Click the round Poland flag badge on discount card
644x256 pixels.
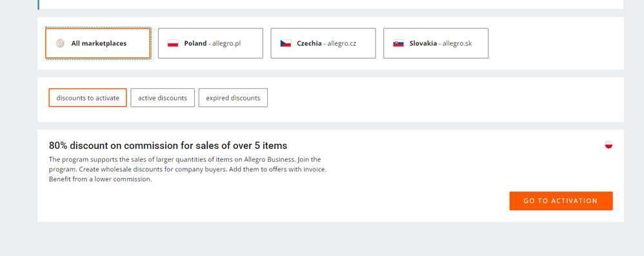[609, 144]
